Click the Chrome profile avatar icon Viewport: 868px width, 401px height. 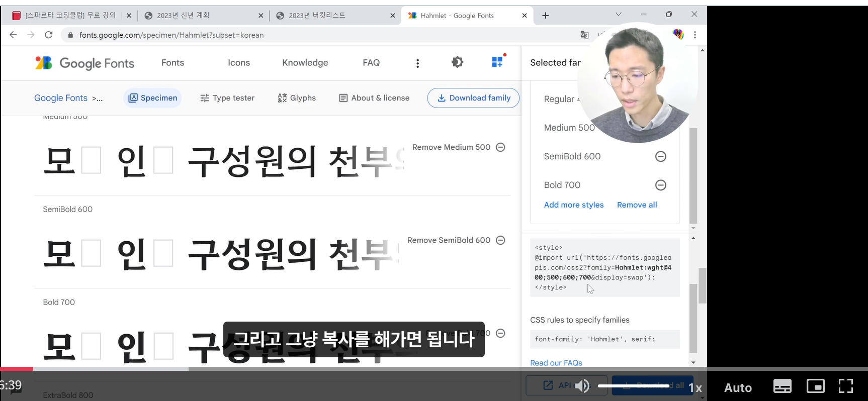pyautogui.click(x=678, y=35)
